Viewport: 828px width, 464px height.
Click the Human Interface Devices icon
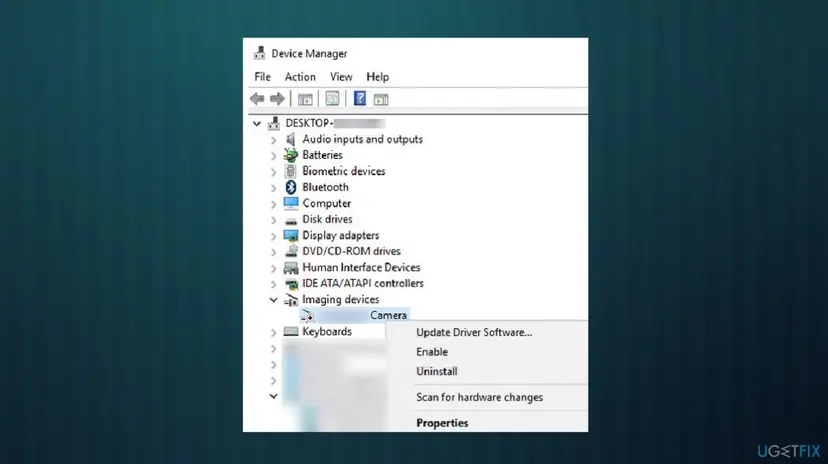[290, 268]
